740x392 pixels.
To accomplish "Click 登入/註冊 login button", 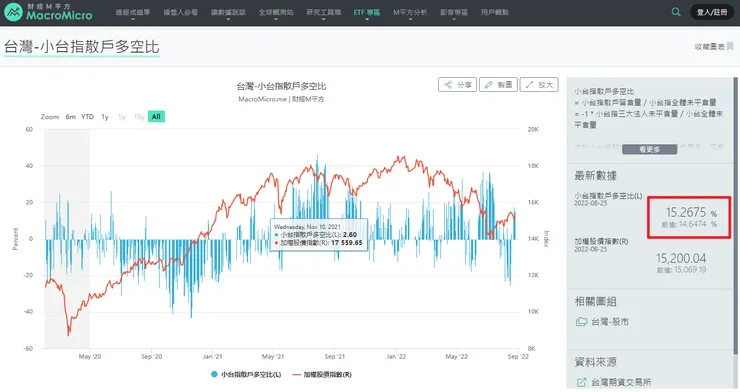I will point(712,12).
